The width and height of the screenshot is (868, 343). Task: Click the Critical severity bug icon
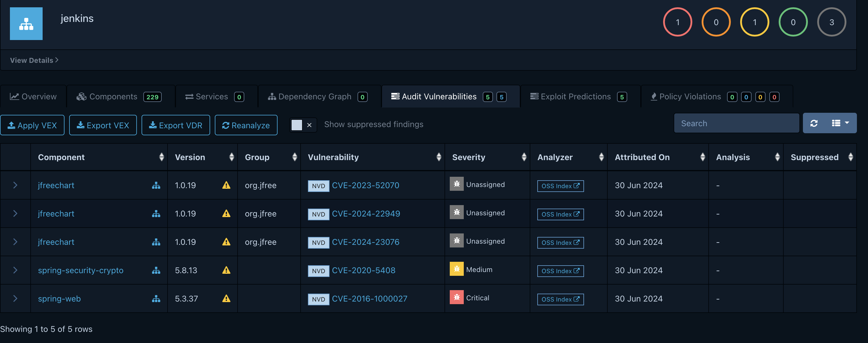coord(456,297)
